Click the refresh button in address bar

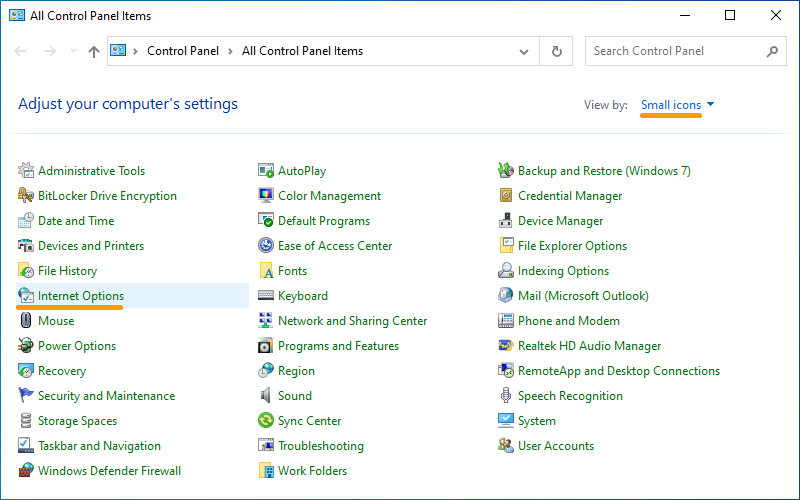[x=556, y=51]
